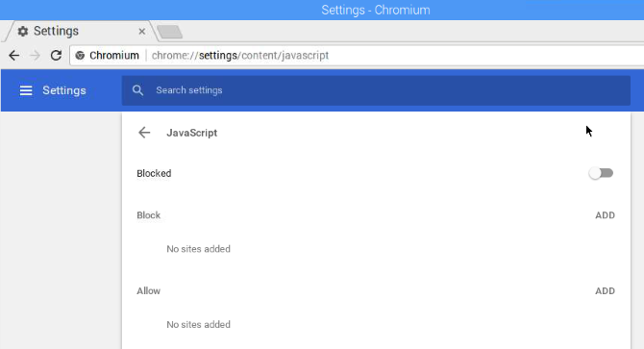Click the magnifier icon in search bar
This screenshot has height=349, width=644.
[138, 90]
